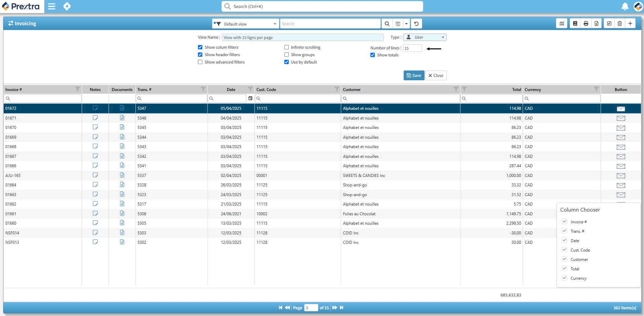Click the save view disk icon
The height and width of the screenshot is (316, 644).
click(x=398, y=24)
